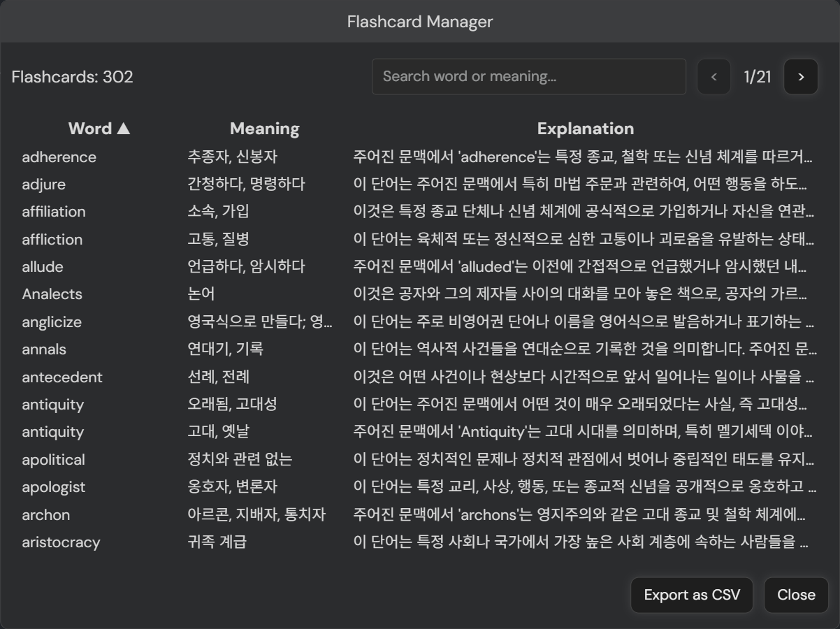This screenshot has width=840, height=629.
Task: Click the Meaning column header
Action: click(x=264, y=129)
